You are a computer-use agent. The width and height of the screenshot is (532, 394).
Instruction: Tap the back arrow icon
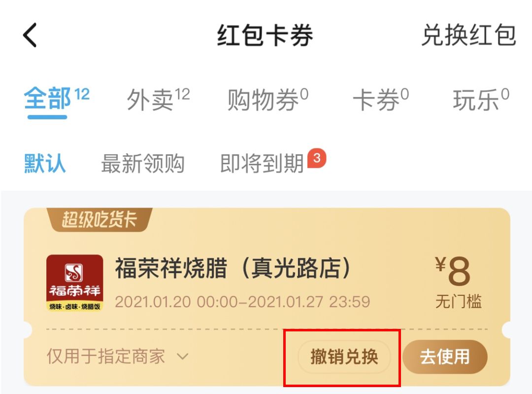[30, 35]
